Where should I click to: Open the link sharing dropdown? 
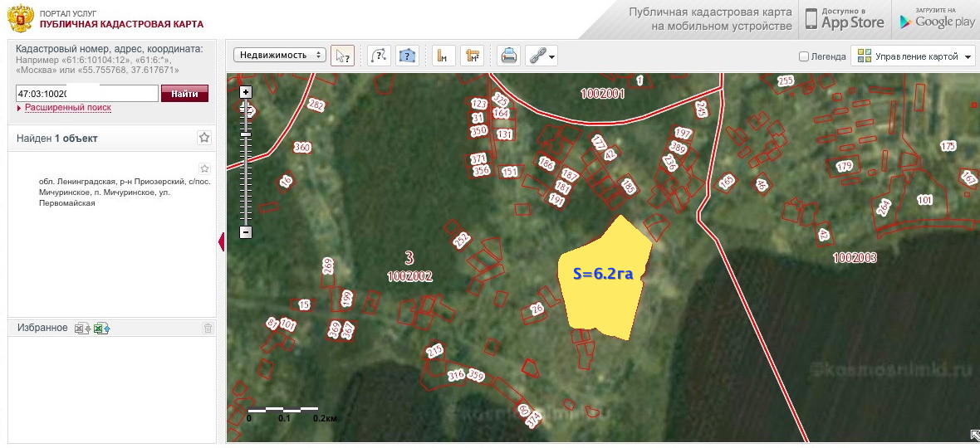[544, 56]
